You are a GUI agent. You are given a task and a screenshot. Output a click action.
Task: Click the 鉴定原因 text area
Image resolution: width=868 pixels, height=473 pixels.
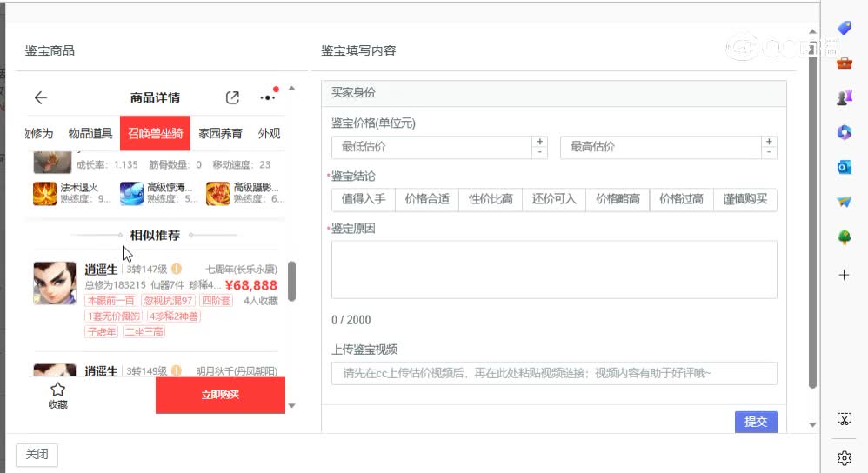(554, 270)
